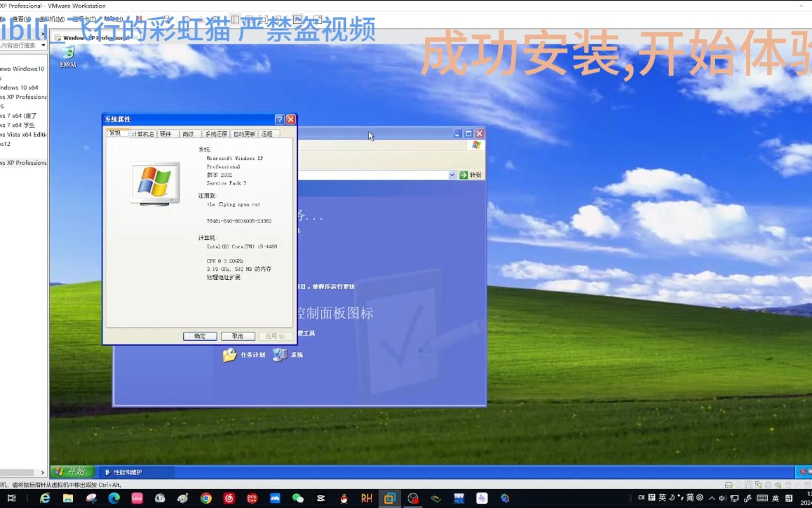Toggle the CH language indicator
Screen dimensions: 812x508
click(x=641, y=497)
